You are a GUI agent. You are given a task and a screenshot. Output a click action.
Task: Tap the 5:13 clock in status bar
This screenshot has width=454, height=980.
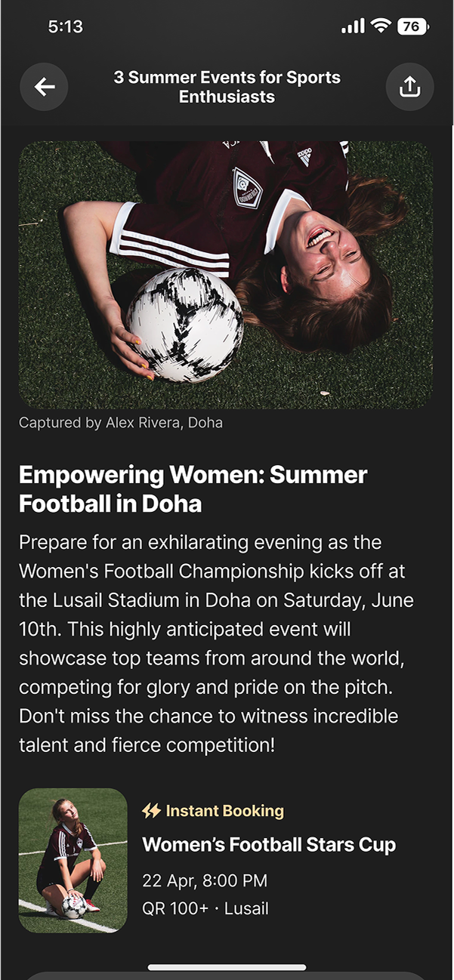(65, 26)
